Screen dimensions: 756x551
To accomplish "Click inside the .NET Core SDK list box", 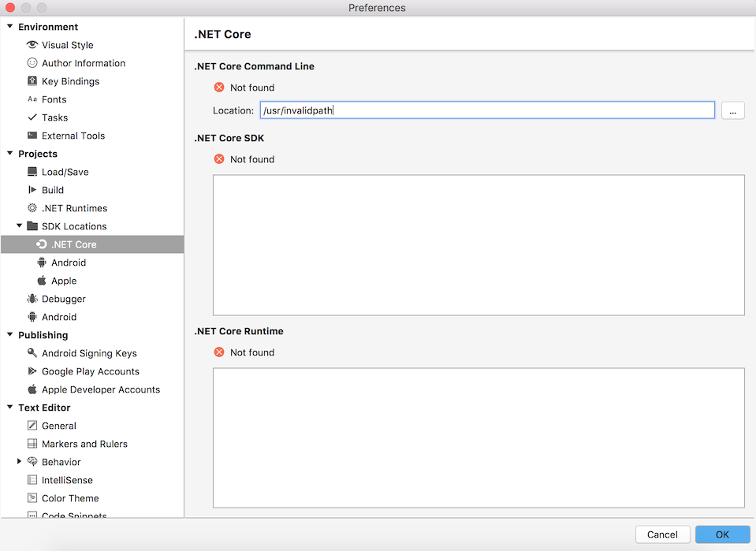I will point(479,245).
